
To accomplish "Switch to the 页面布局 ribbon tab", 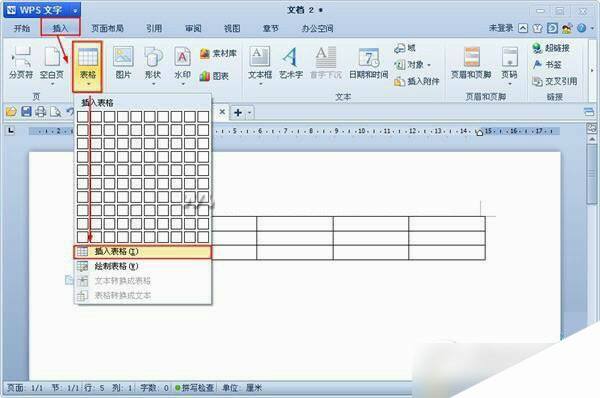I will point(108,28).
